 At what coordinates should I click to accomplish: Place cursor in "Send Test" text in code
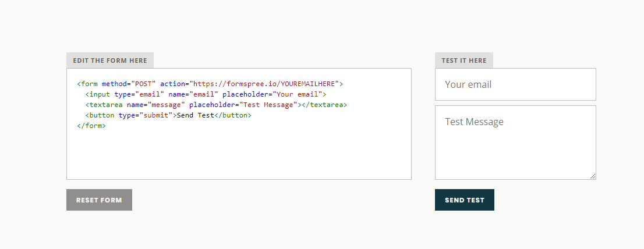(195, 116)
